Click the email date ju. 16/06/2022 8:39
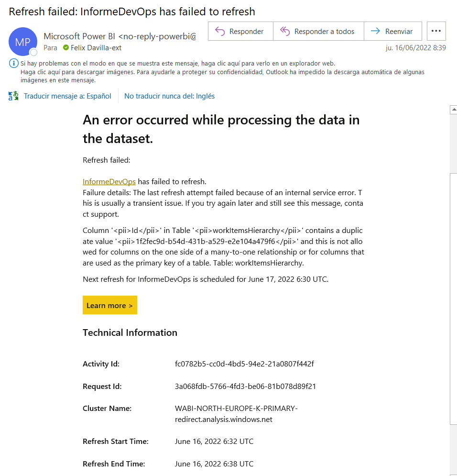The height and width of the screenshot is (476, 457). pos(416,48)
